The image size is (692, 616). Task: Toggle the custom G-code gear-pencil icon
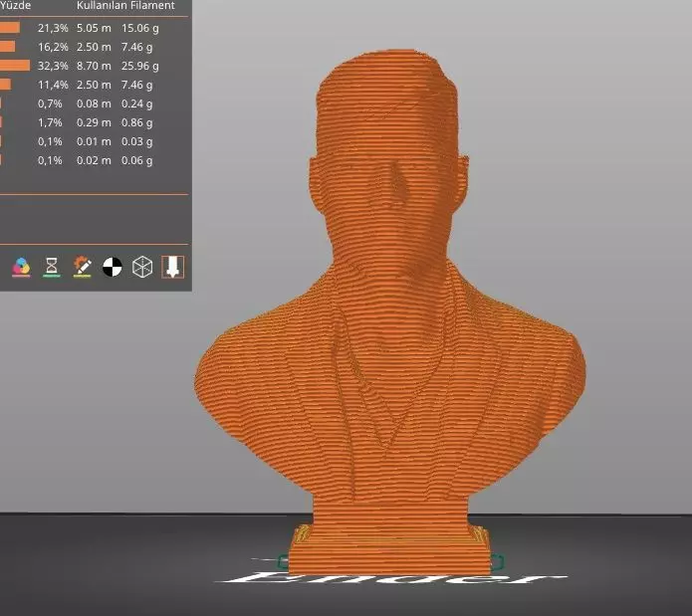click(x=82, y=268)
